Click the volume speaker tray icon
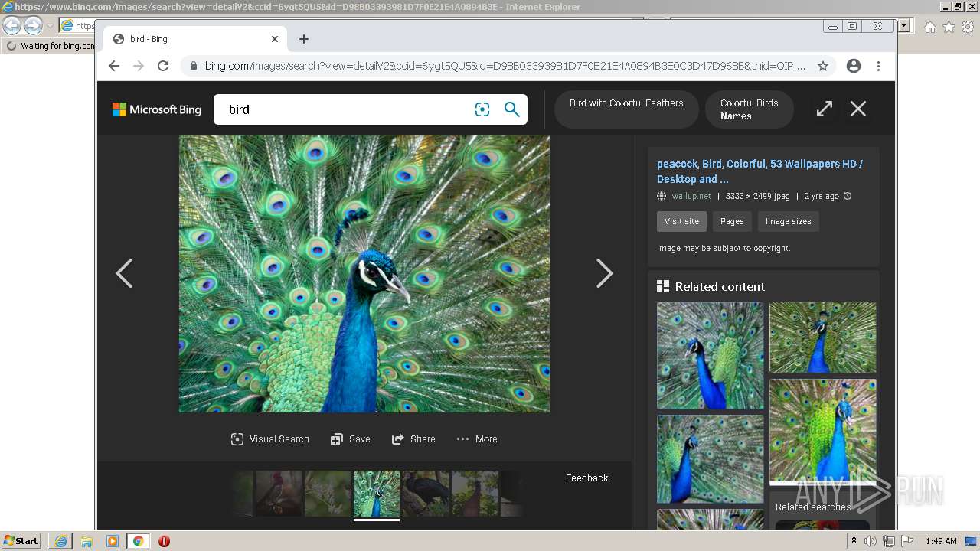This screenshot has height=551, width=980. [x=871, y=541]
